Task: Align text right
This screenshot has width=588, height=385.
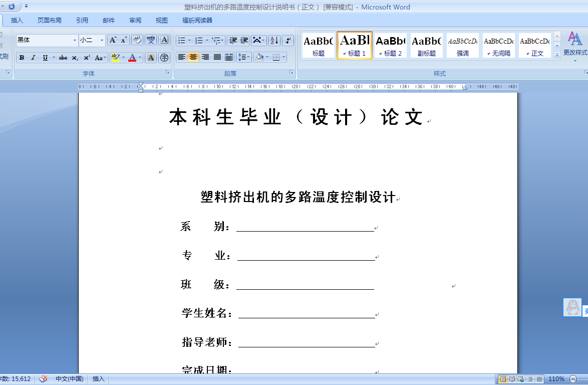Action: point(205,57)
